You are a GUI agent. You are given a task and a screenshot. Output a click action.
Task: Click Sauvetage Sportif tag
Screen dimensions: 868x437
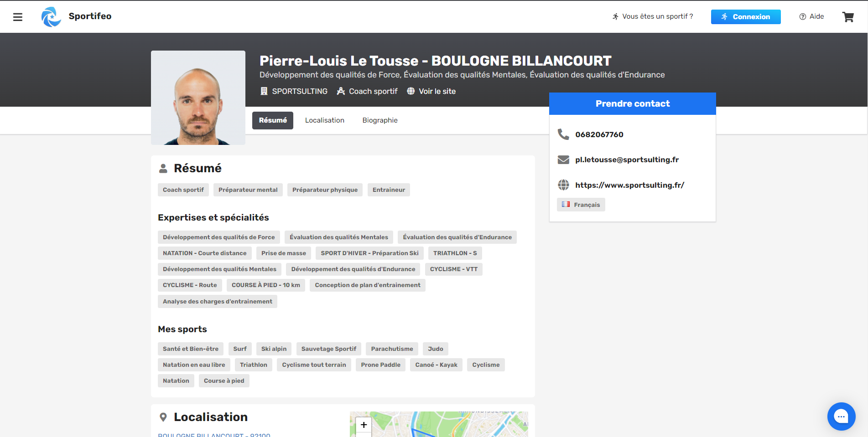(329, 349)
